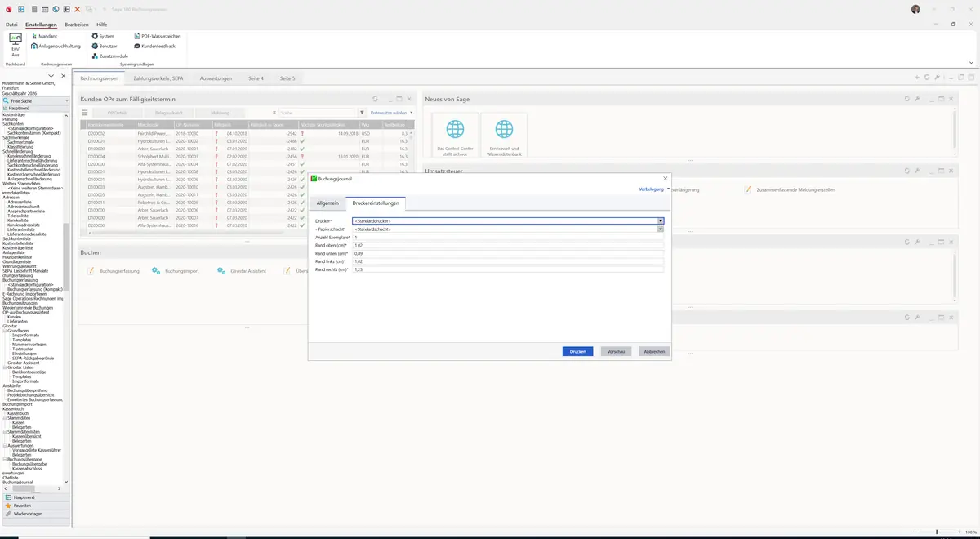Open System settings gear
This screenshot has width=980, height=539.
pos(102,36)
